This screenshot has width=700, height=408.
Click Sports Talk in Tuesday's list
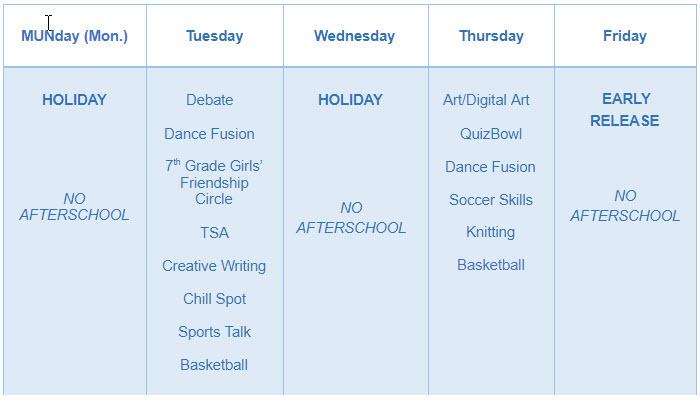(x=214, y=332)
